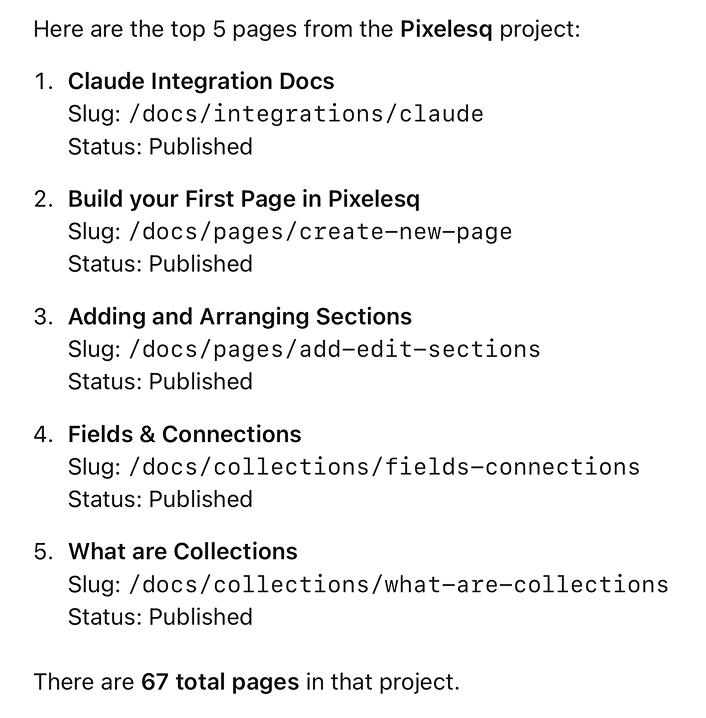Viewport: 706px width, 718px height.
Task: Click Published status under Claude Integration Docs
Action: point(201,146)
